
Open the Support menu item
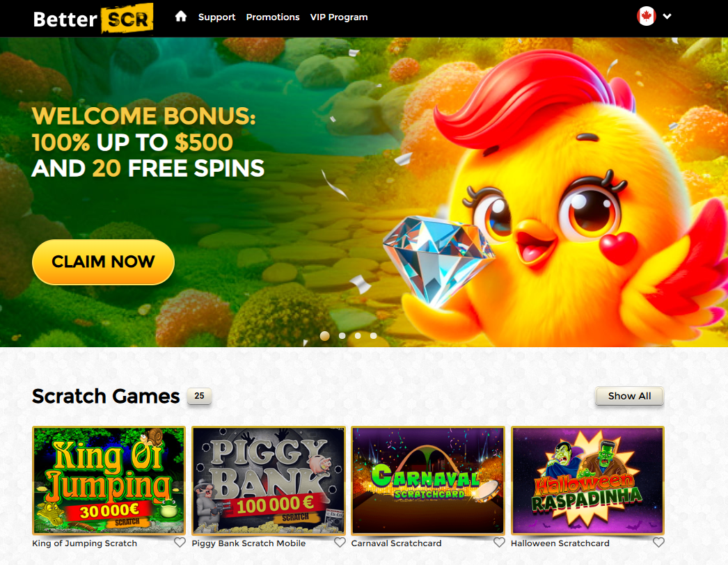point(217,17)
